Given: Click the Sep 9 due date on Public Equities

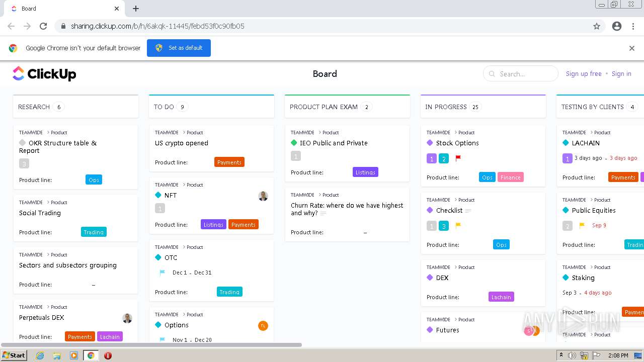Looking at the screenshot, I should coord(599,225).
